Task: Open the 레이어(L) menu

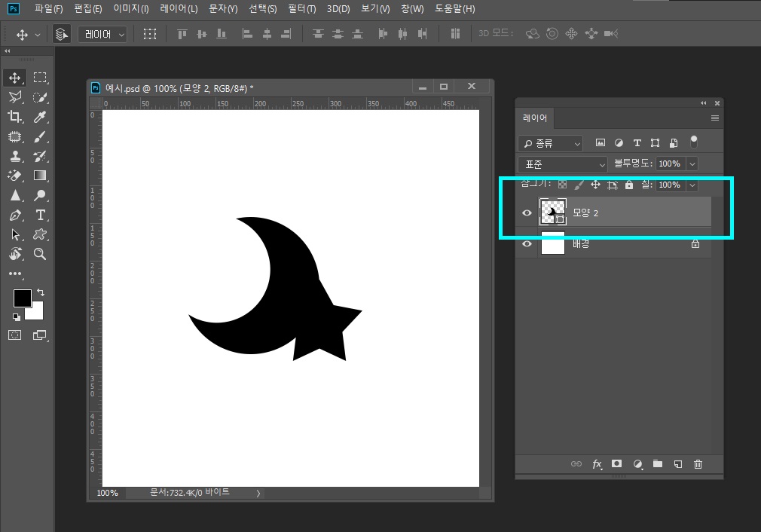Action: [x=179, y=9]
